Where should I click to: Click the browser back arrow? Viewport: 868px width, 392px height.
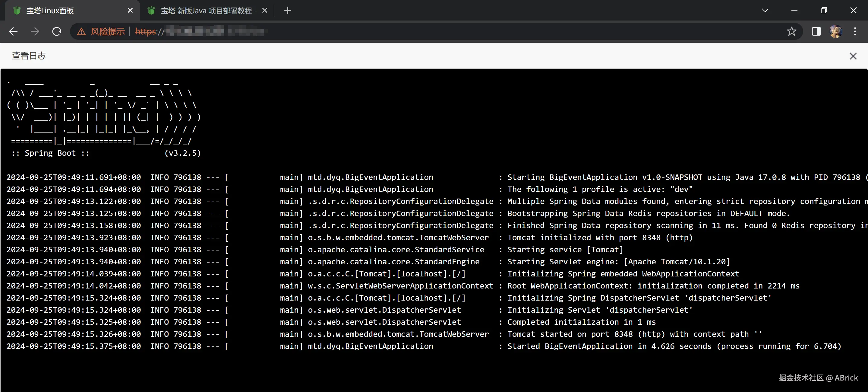click(14, 31)
